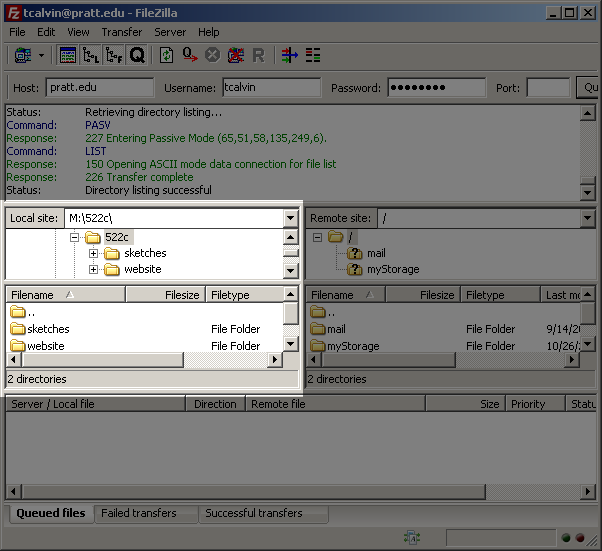Viewport: 602px width, 551px height.
Task: Switch to Failed transfers tab
Action: point(146,513)
